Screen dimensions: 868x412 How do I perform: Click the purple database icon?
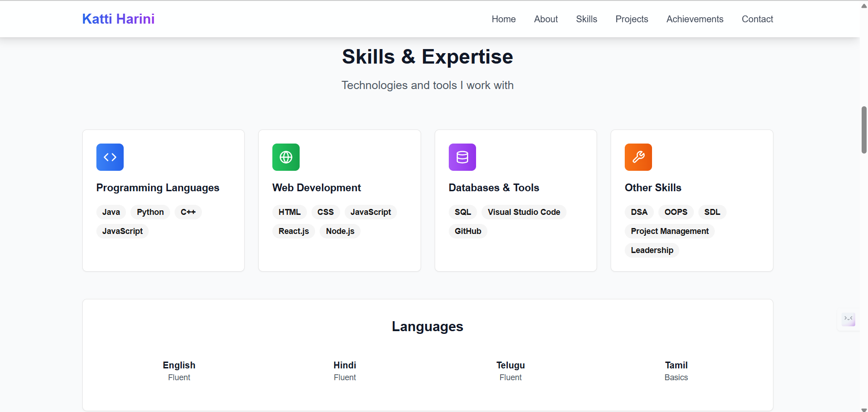click(462, 157)
